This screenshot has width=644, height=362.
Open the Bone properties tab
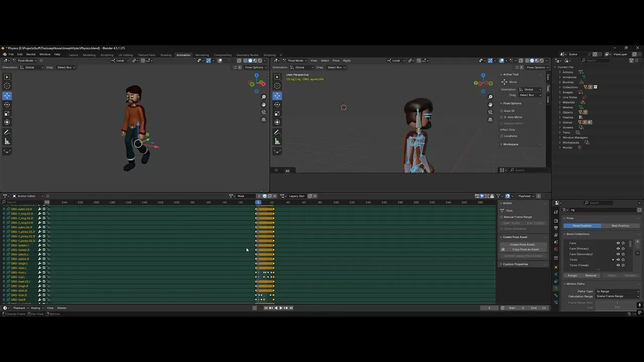coord(556,295)
